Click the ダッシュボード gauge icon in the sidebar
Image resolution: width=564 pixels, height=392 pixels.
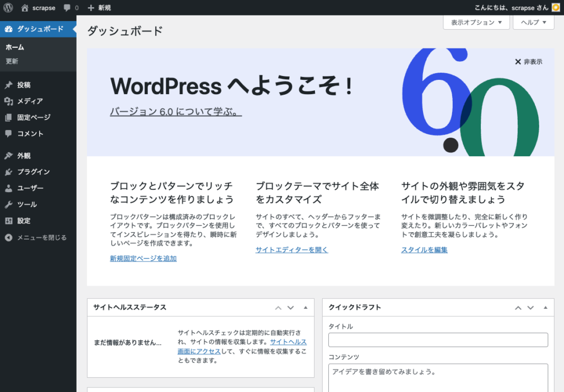click(x=9, y=29)
